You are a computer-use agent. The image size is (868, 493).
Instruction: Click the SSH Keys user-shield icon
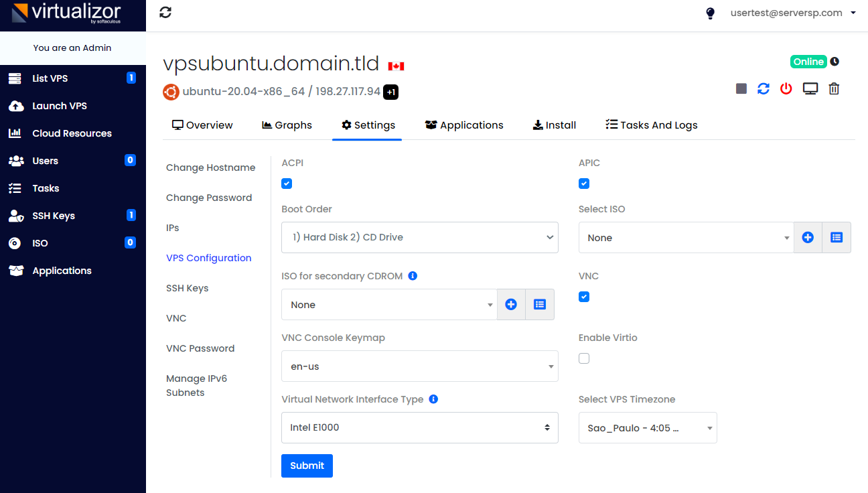pyautogui.click(x=15, y=216)
